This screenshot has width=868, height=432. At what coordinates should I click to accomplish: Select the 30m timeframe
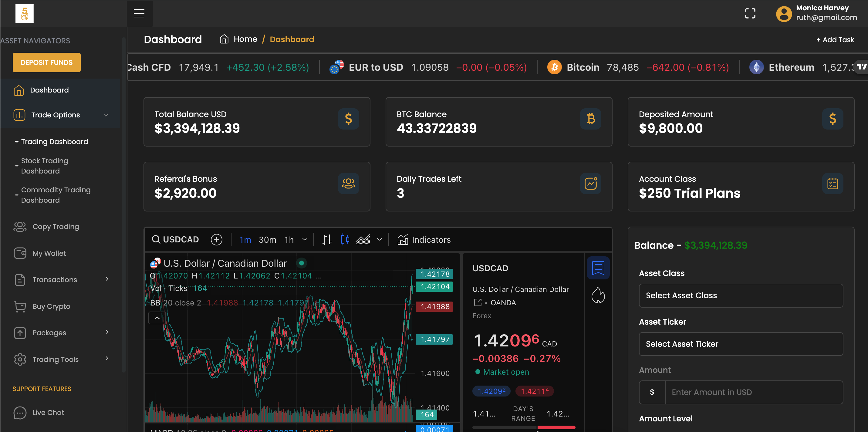point(267,240)
